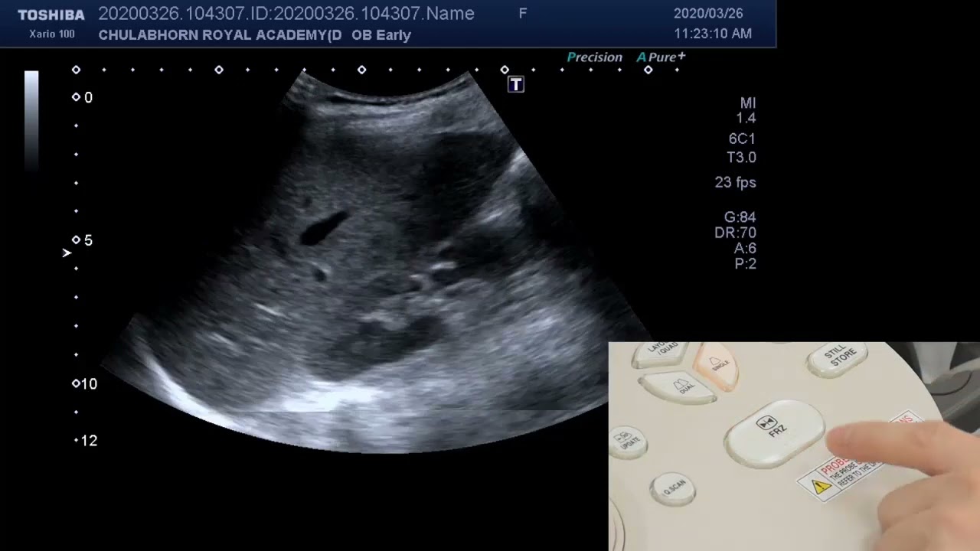The image size is (980, 551).
Task: Click the depth marker '5'
Action: 88,241
